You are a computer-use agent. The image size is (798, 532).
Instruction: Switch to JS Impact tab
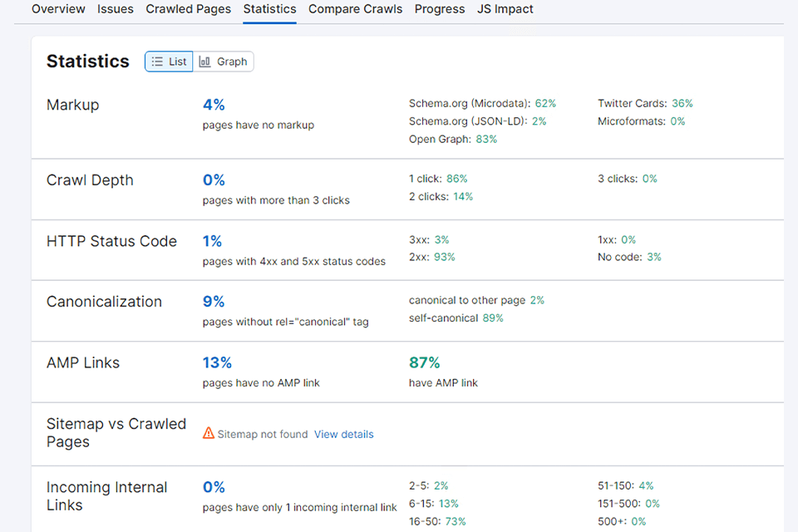[505, 9]
